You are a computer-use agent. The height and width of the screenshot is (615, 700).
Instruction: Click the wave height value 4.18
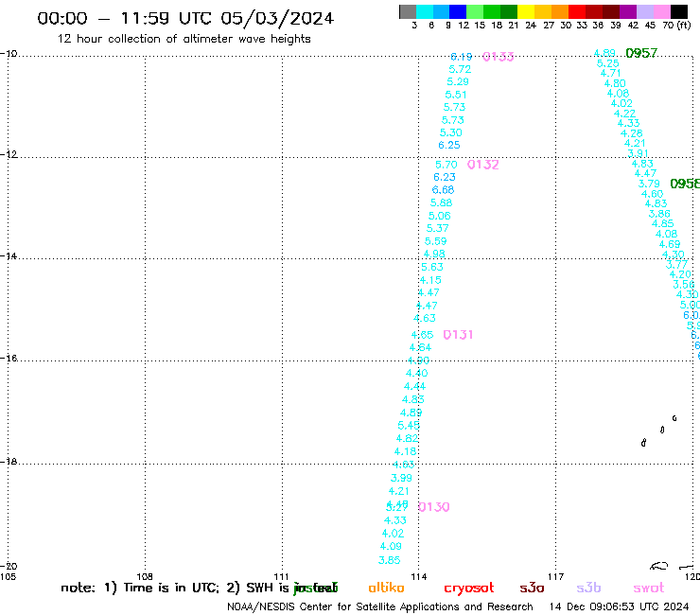pyautogui.click(x=406, y=452)
